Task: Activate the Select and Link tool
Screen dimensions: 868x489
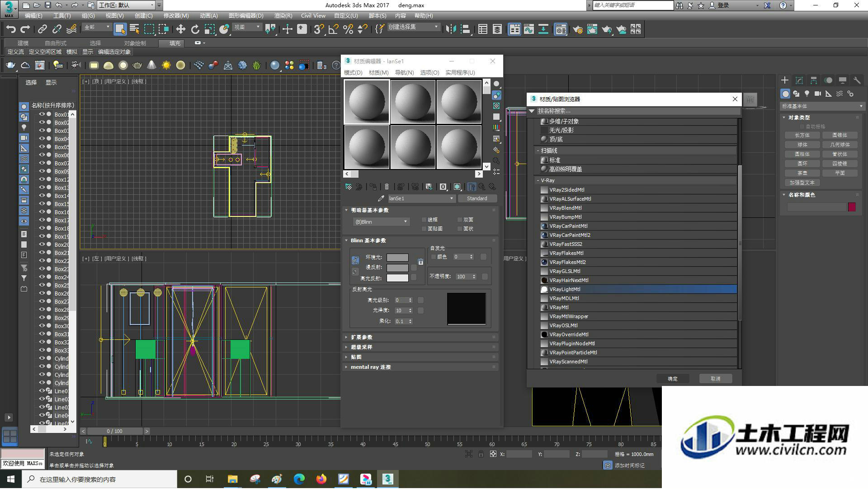Action: [x=42, y=29]
